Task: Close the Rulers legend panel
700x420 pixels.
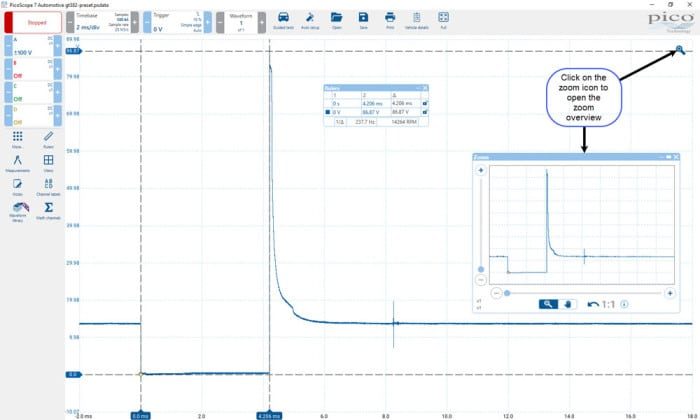Action: 425,88
